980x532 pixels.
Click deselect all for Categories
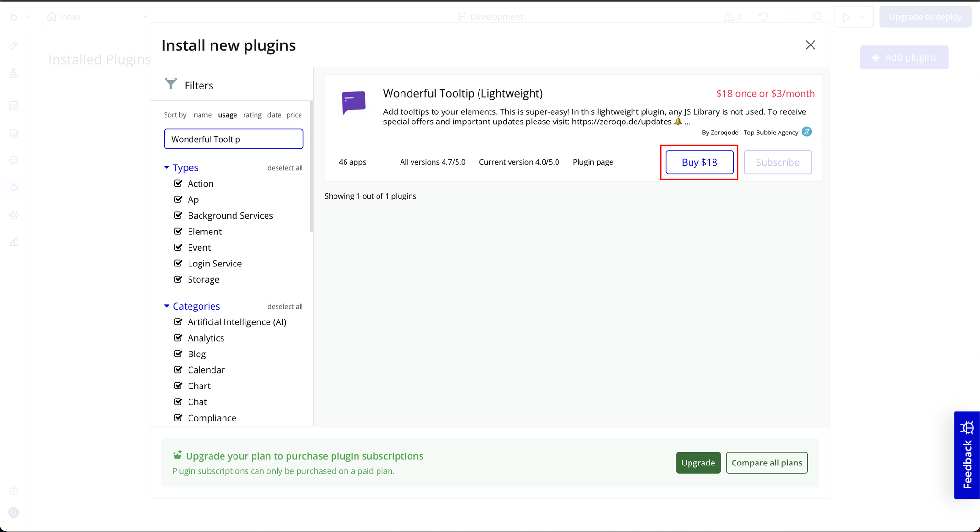(285, 306)
